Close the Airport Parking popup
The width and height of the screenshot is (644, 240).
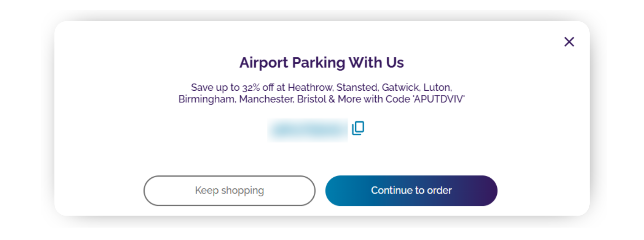coord(569,42)
